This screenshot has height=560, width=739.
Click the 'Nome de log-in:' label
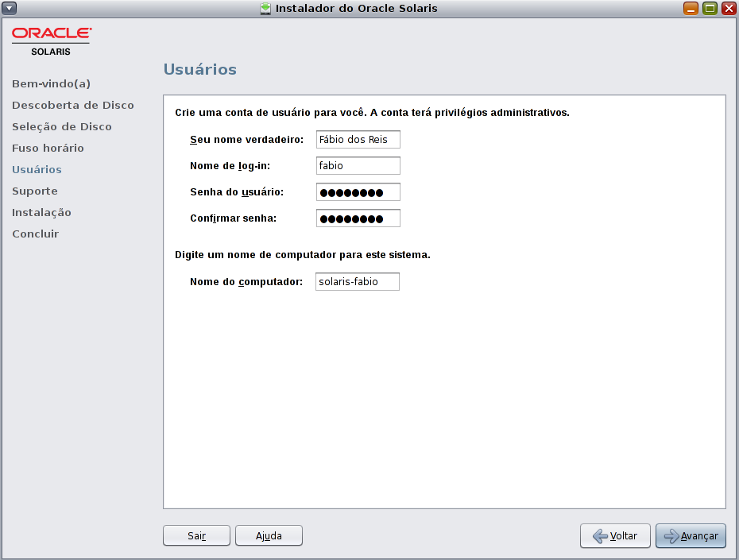(x=230, y=166)
